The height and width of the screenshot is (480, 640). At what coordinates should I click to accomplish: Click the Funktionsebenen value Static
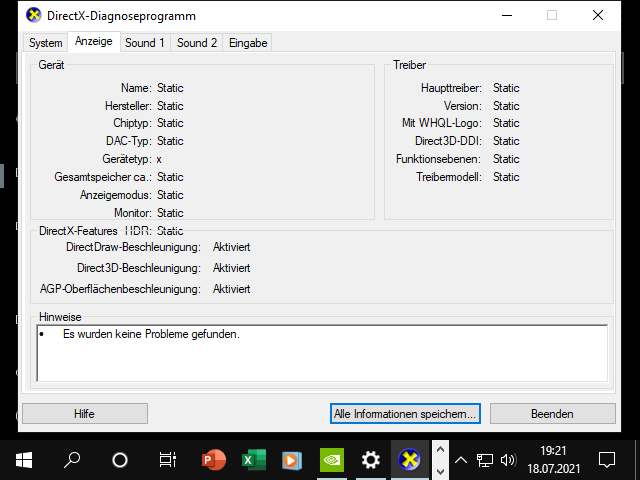point(506,159)
